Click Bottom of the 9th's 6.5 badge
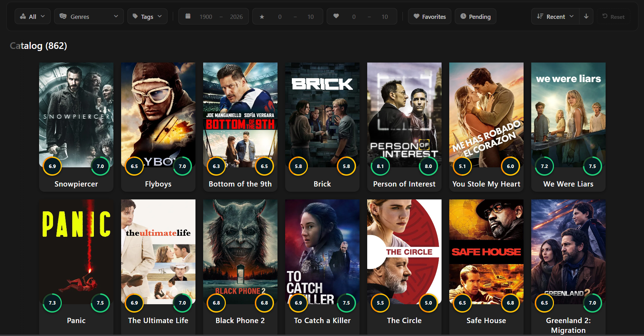644x336 pixels. [264, 166]
